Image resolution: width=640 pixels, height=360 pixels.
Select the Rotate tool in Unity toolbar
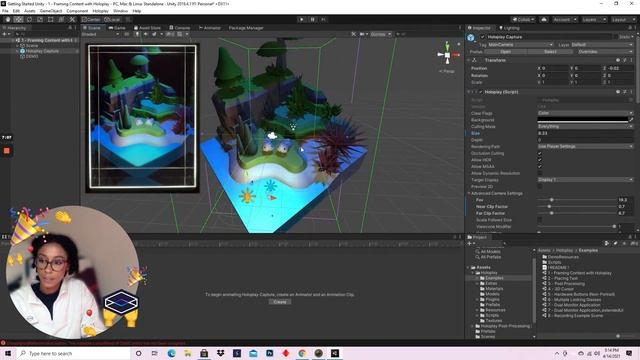[29, 19]
